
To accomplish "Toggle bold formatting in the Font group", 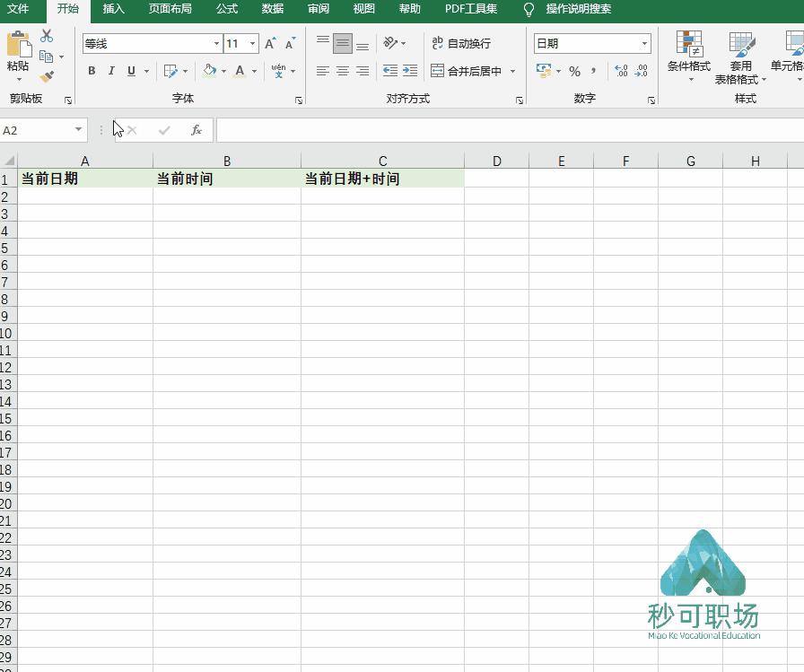I will click(92, 70).
